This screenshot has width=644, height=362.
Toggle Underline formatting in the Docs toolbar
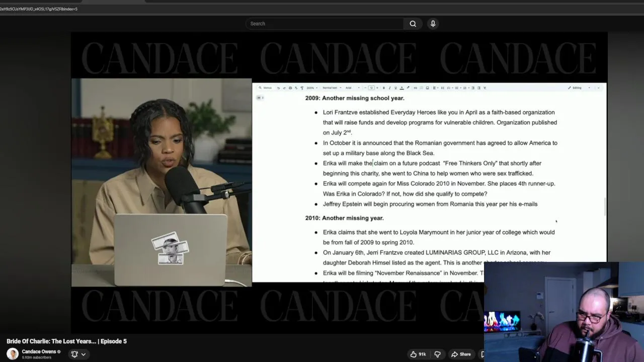tap(395, 87)
